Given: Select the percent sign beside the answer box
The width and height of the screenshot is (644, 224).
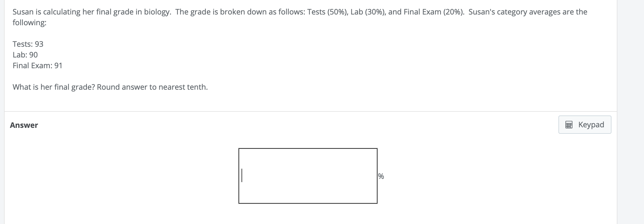Looking at the screenshot, I should coord(381,176).
